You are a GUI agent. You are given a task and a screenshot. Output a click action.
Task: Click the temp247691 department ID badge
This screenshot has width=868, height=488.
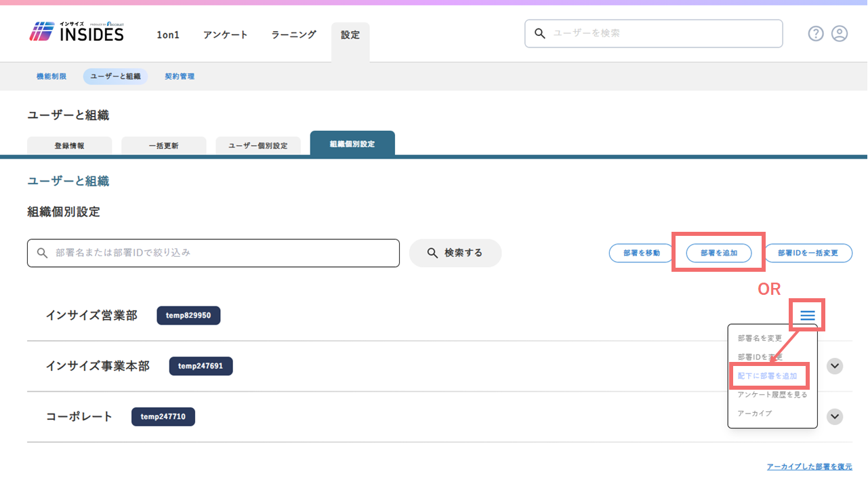[201, 366]
